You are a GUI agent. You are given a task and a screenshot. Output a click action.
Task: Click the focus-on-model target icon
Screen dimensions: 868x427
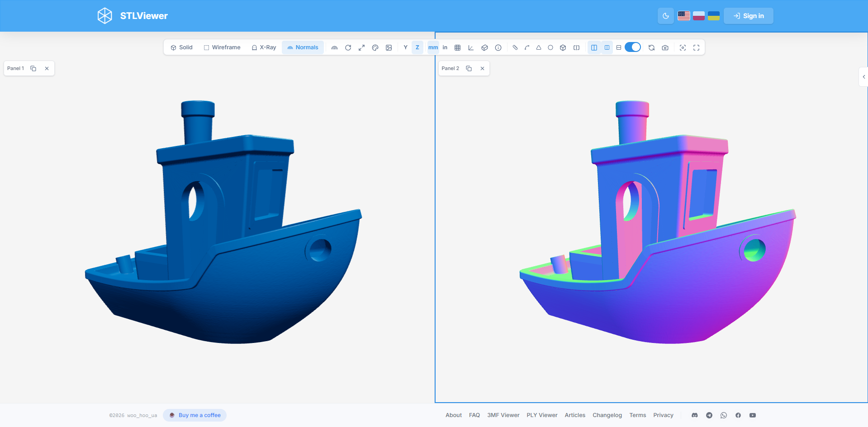click(683, 47)
